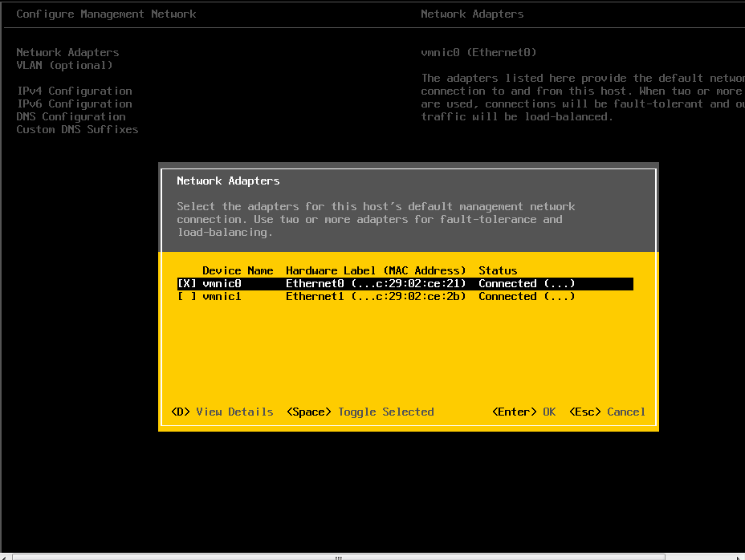Viewport: 745px width, 560px height.
Task: Click the Ethernet1 hardware label in the vmnic1 row
Action: pyautogui.click(x=376, y=296)
